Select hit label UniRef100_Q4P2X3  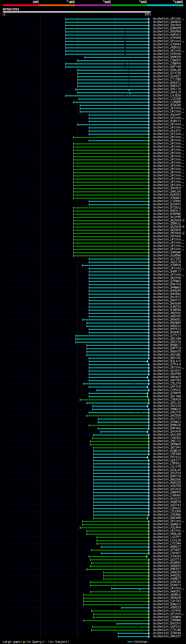[167, 627]
